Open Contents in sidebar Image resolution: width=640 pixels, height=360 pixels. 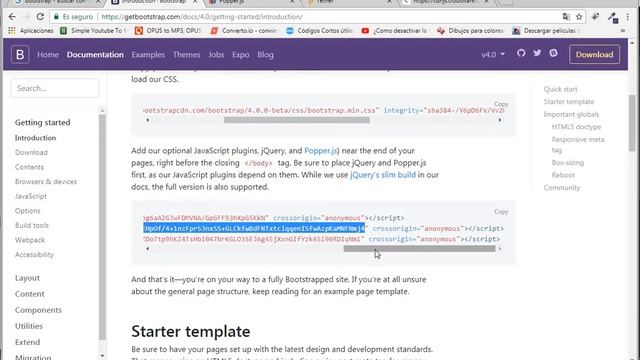point(29,167)
